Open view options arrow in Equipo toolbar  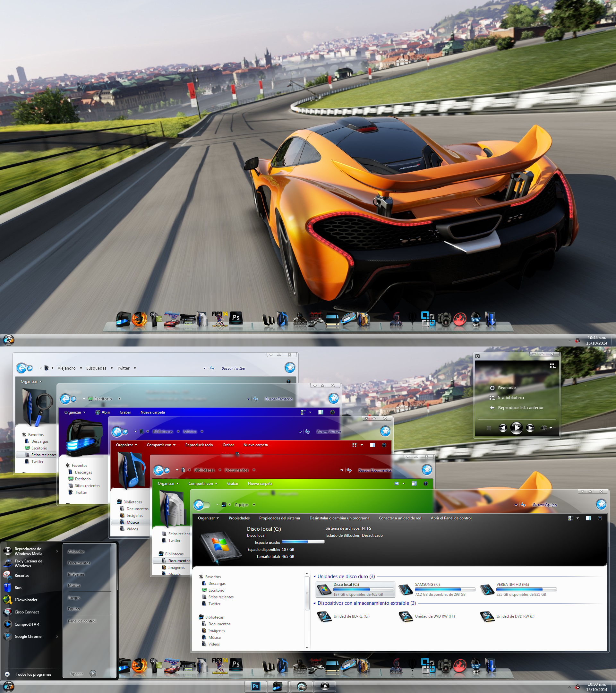577,518
